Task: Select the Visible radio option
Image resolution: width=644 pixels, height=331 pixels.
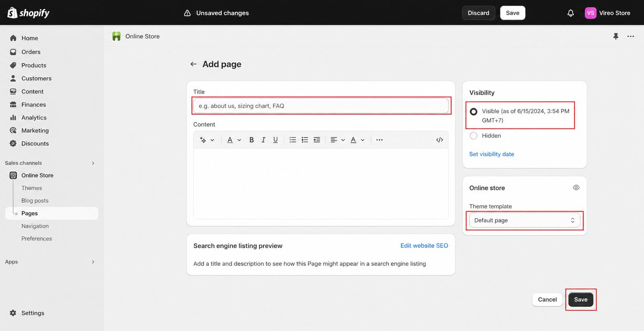Action: [474, 111]
